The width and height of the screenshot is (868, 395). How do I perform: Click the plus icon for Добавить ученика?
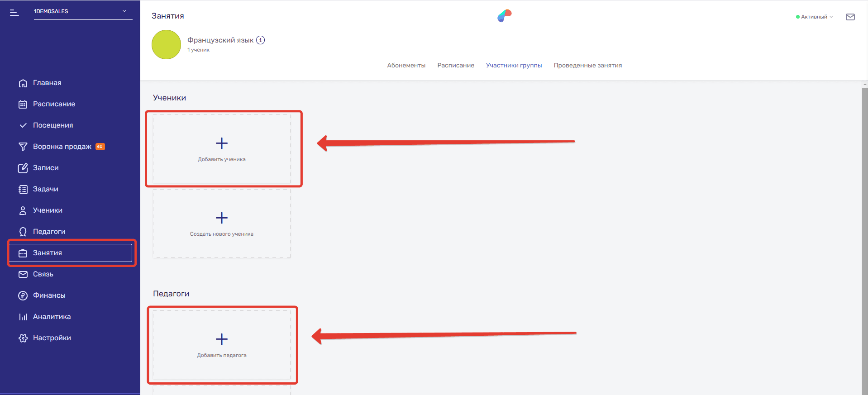pyautogui.click(x=222, y=143)
